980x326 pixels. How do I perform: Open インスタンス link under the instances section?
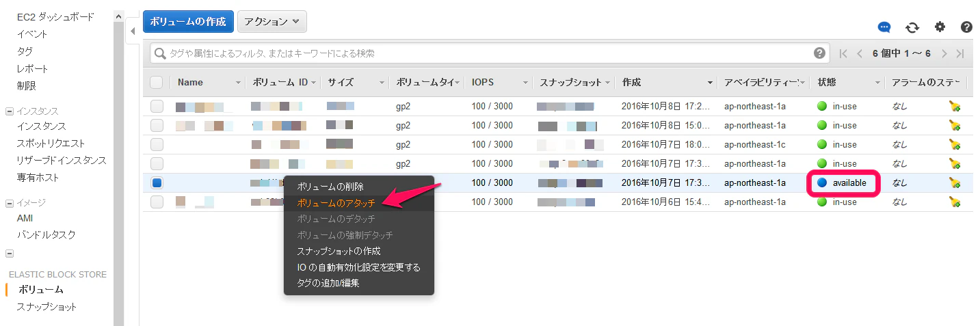41,126
